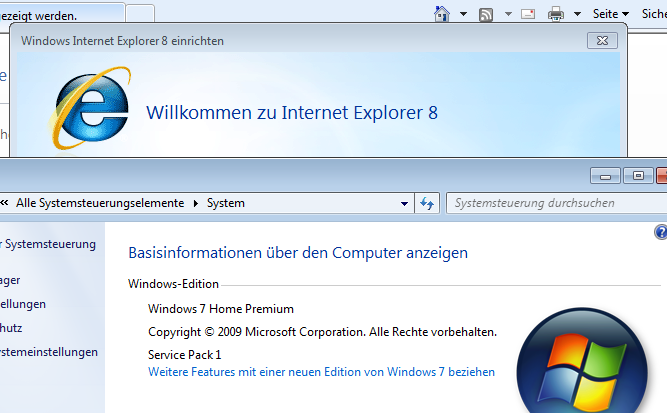The height and width of the screenshot is (413, 667).
Task: Expand the arrow after Alle Systemsteuerungselemente
Action: 196,203
